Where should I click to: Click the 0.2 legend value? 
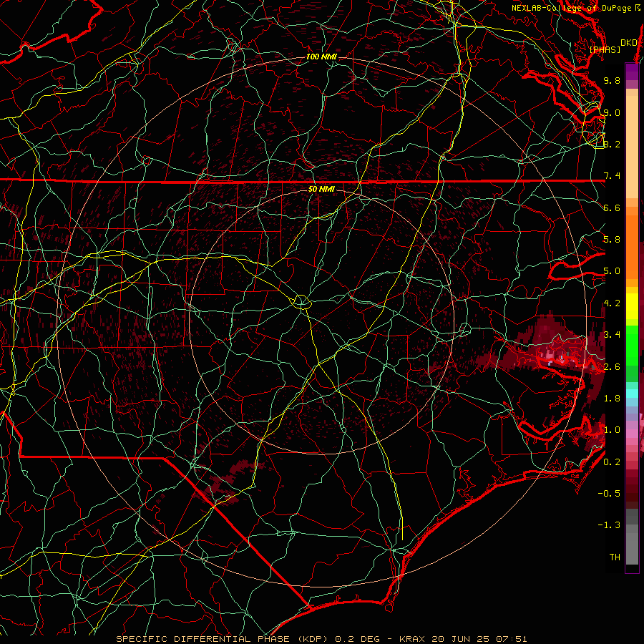pyautogui.click(x=612, y=462)
